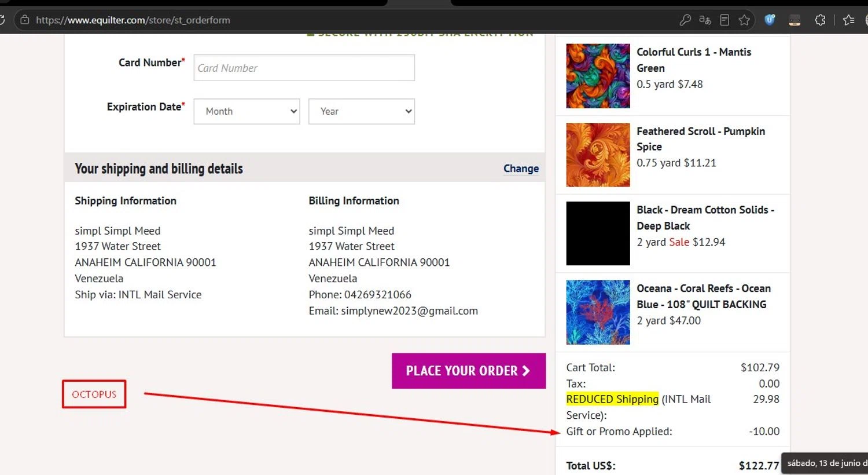The height and width of the screenshot is (475, 868).
Task: Click the Gift or Promo Applied label
Action: pos(619,432)
